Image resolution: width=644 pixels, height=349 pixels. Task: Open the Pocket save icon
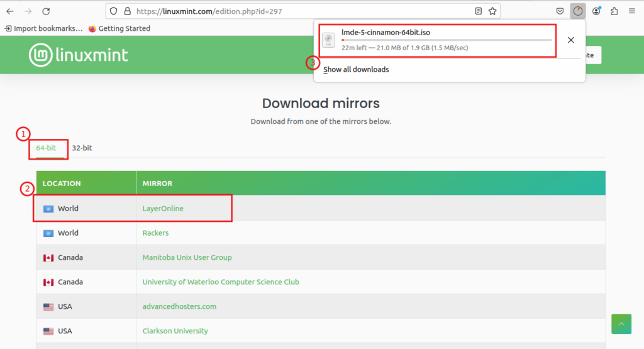(560, 11)
